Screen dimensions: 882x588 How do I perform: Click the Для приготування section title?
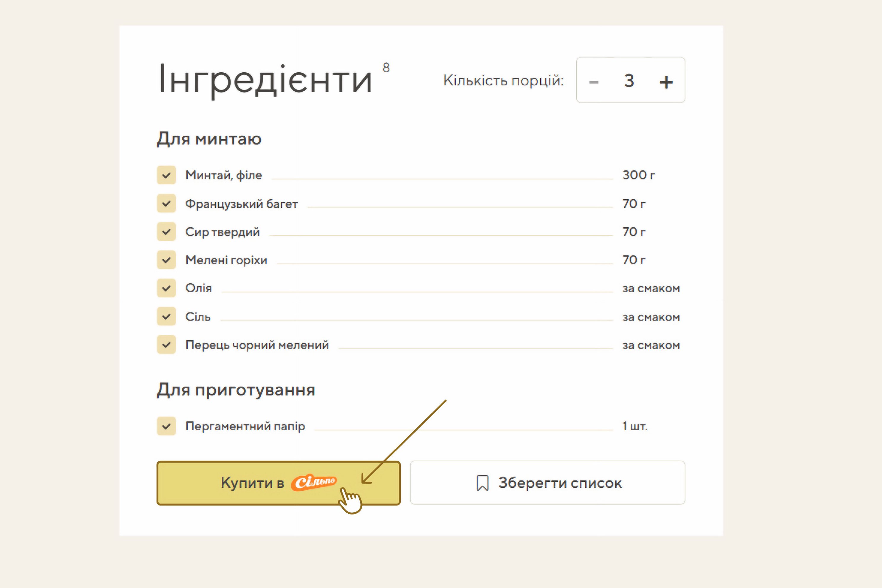pos(236,390)
